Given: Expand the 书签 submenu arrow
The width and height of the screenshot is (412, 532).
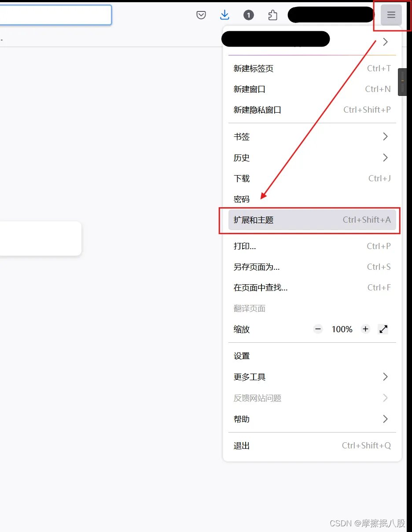Looking at the screenshot, I should [x=385, y=136].
